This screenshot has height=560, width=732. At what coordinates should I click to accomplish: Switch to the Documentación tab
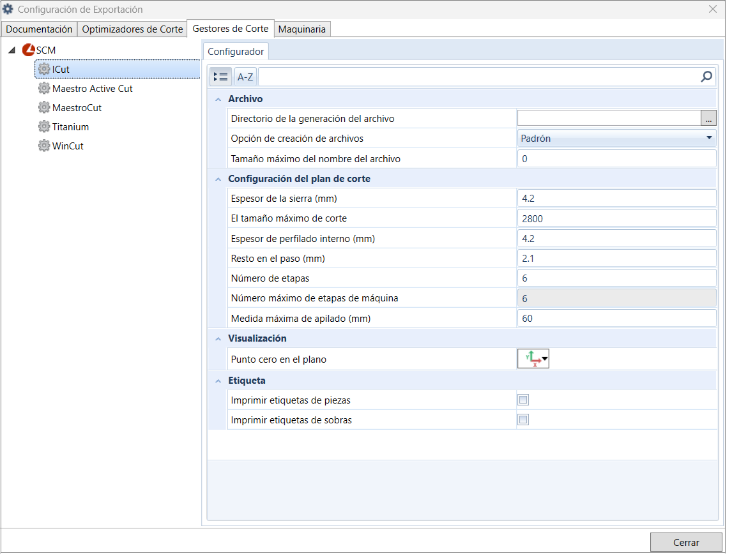point(39,29)
